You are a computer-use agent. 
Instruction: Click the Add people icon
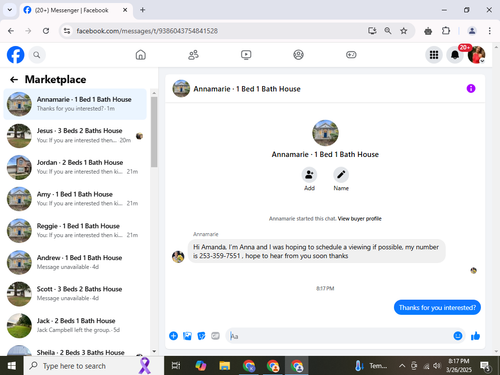[x=309, y=174]
